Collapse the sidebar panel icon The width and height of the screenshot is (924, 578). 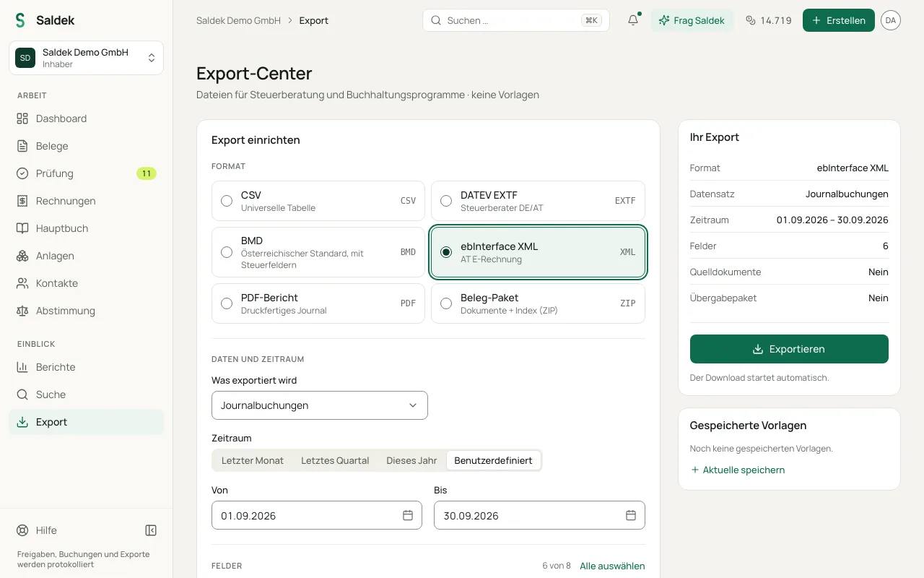[x=151, y=530]
